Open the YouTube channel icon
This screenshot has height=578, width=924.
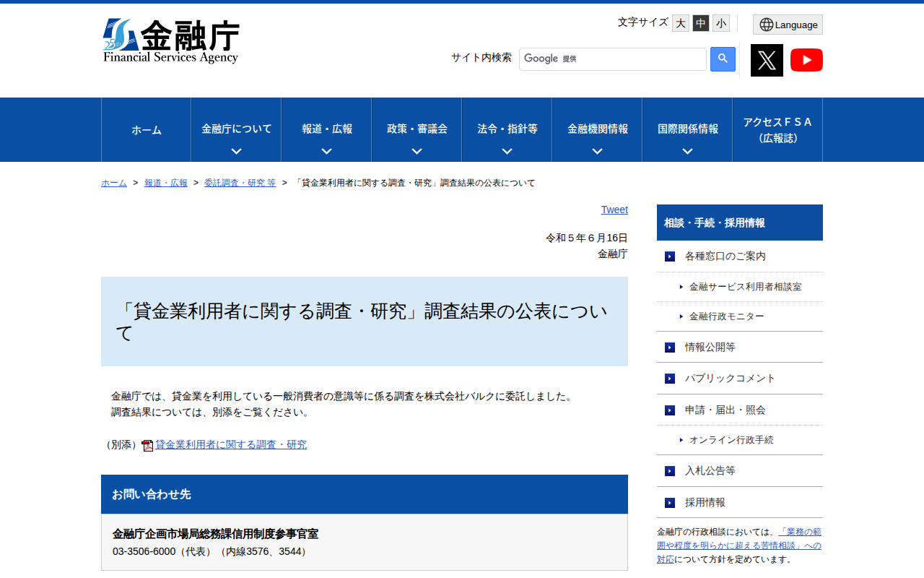pyautogui.click(x=806, y=60)
